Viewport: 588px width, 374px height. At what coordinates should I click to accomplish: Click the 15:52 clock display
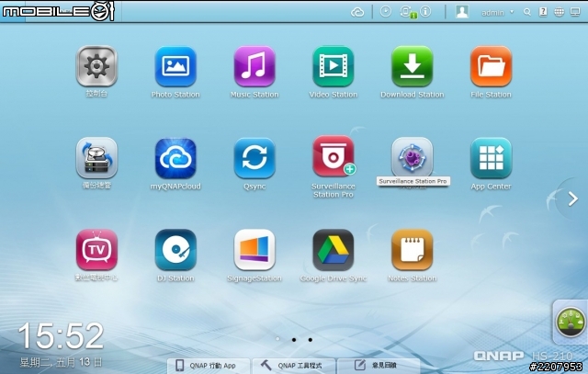pyautogui.click(x=61, y=335)
